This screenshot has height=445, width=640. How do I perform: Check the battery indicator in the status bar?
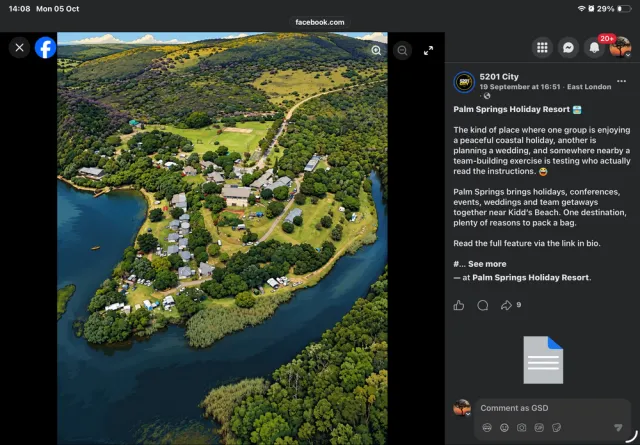(624, 9)
